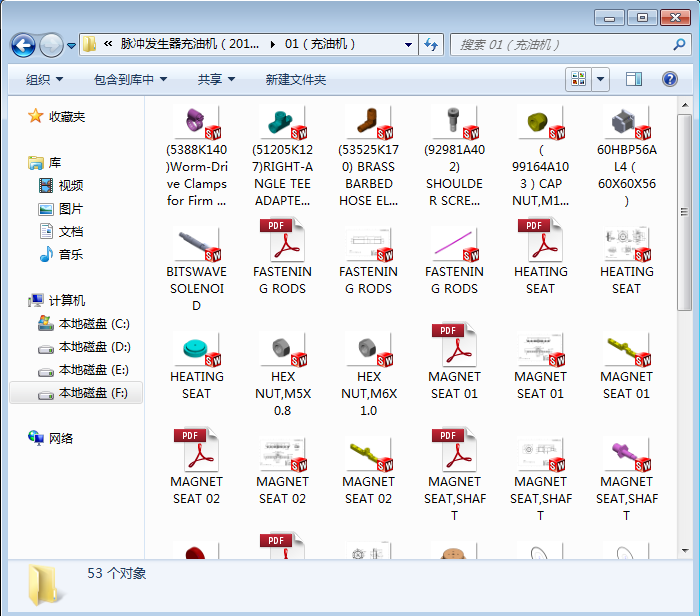Select the BITSWAVE SOLENOID part file

[196, 243]
